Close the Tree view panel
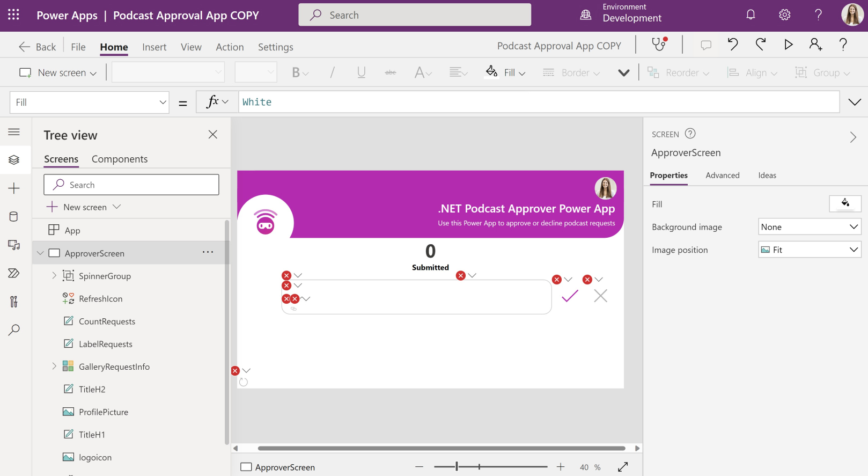868x476 pixels. [213, 135]
